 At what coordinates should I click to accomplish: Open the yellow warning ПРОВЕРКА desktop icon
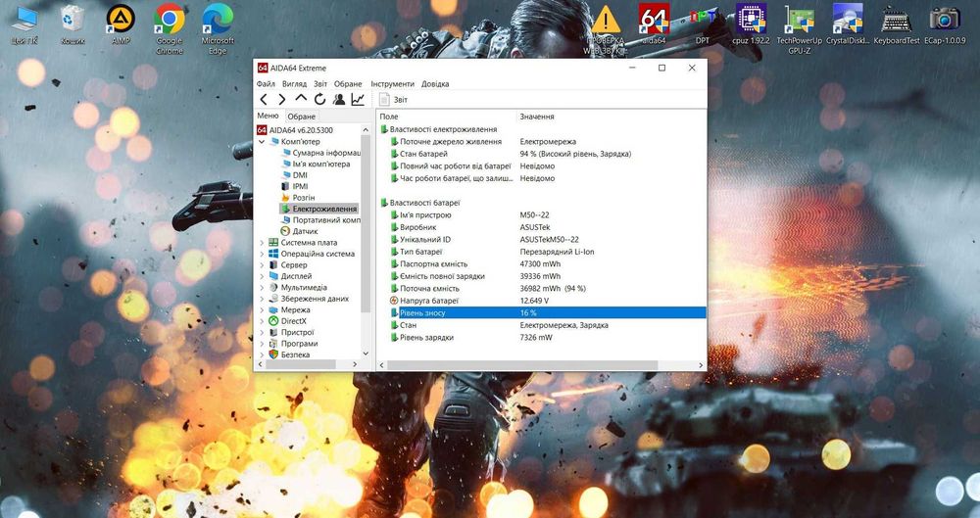(606, 29)
